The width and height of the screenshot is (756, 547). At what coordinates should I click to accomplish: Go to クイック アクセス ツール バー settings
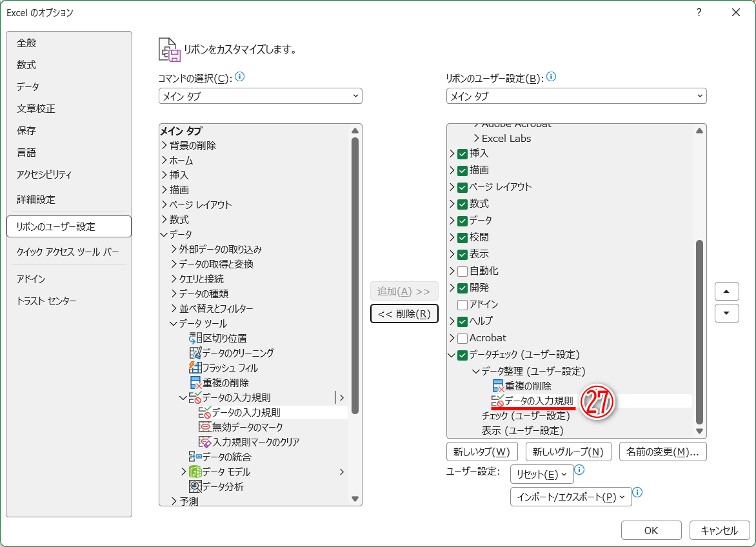tap(69, 252)
